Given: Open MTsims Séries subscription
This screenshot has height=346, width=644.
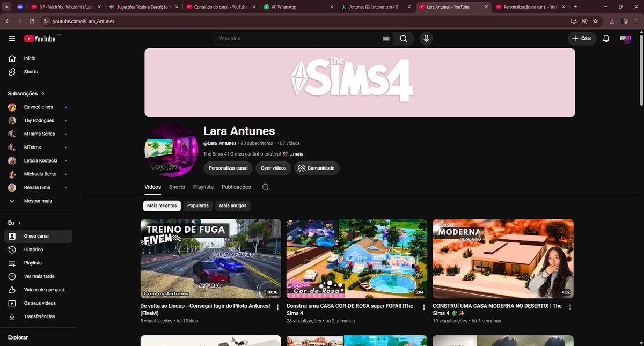Looking at the screenshot, I should [37, 134].
